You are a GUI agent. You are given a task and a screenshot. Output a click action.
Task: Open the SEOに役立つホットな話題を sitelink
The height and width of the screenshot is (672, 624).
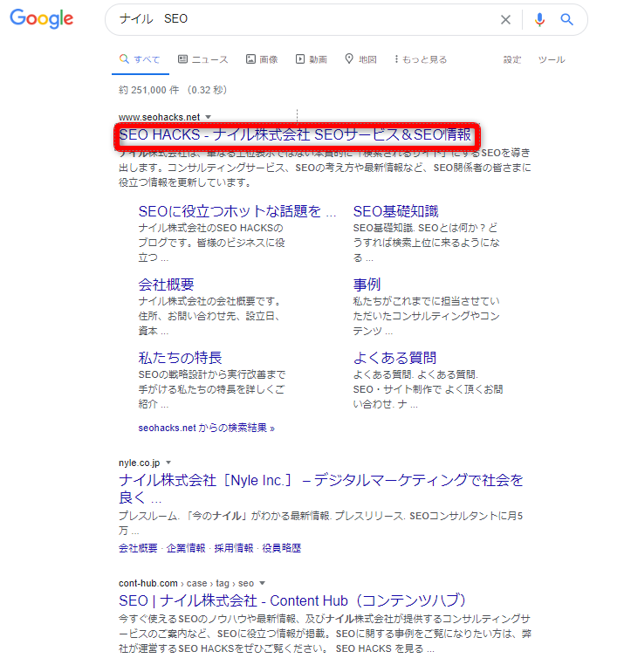point(237,211)
